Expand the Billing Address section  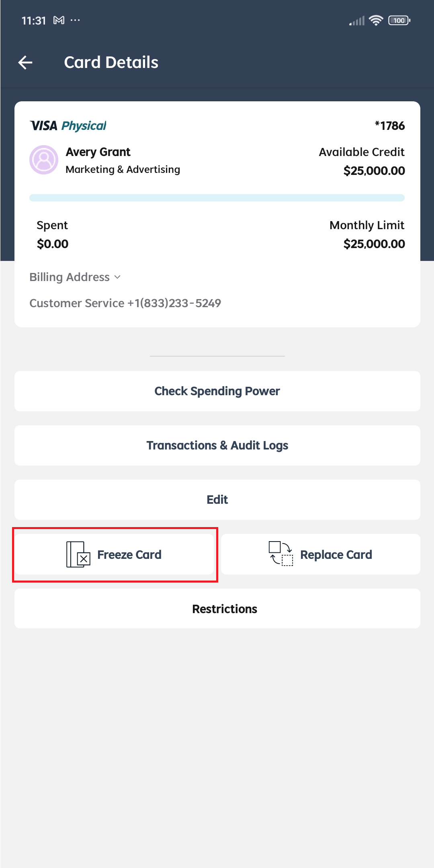pyautogui.click(x=75, y=277)
